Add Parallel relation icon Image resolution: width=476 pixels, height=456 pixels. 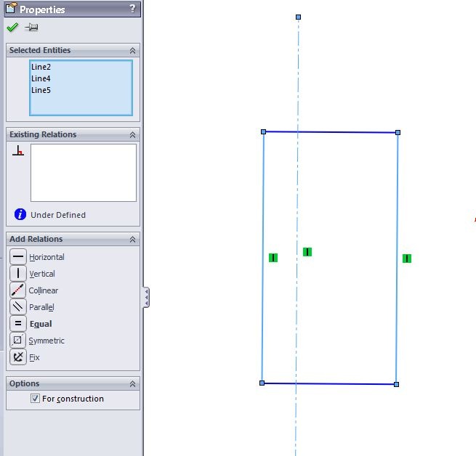point(18,306)
